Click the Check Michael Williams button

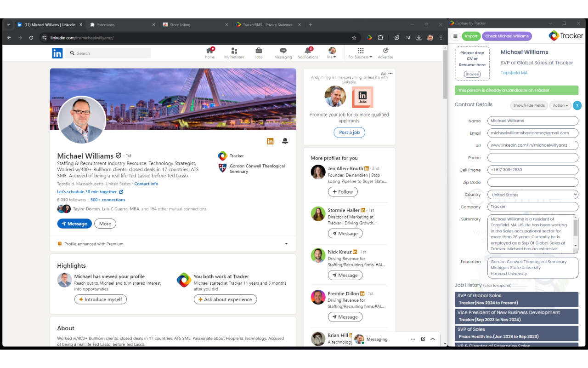(x=507, y=36)
